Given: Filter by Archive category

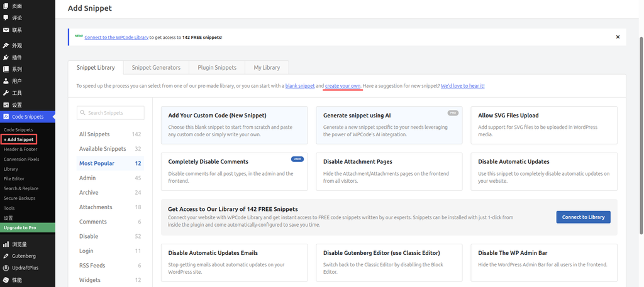Looking at the screenshot, I should click(110, 192).
